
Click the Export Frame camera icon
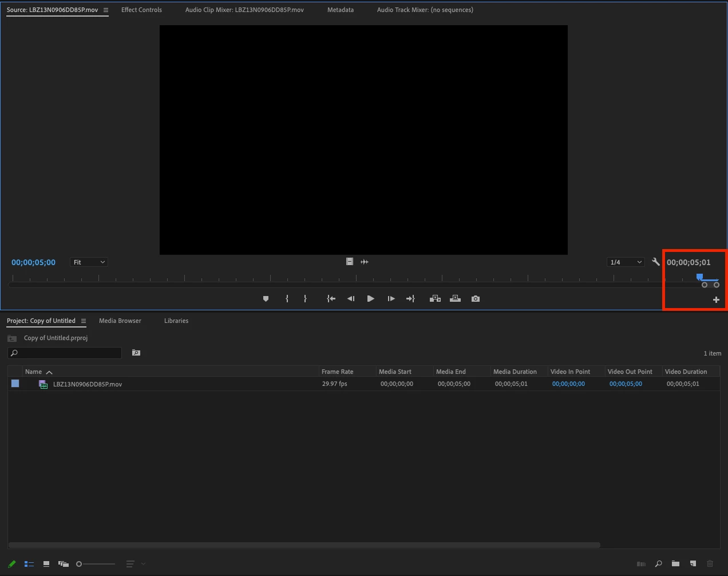tap(476, 299)
